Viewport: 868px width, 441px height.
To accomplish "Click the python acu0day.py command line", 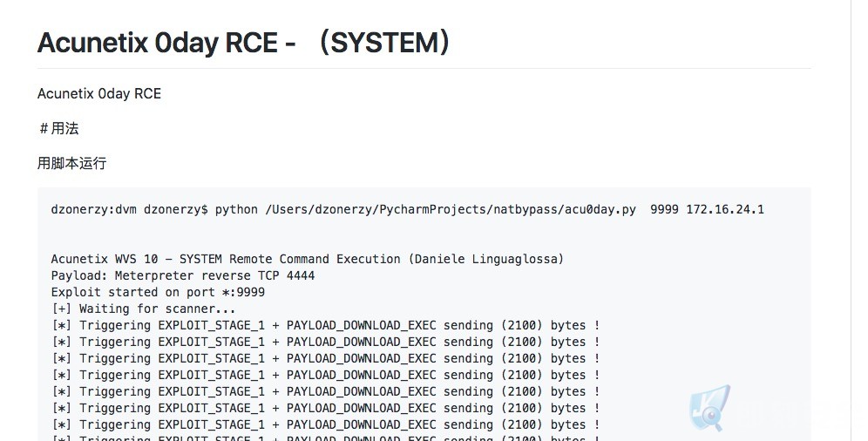I will click(408, 210).
